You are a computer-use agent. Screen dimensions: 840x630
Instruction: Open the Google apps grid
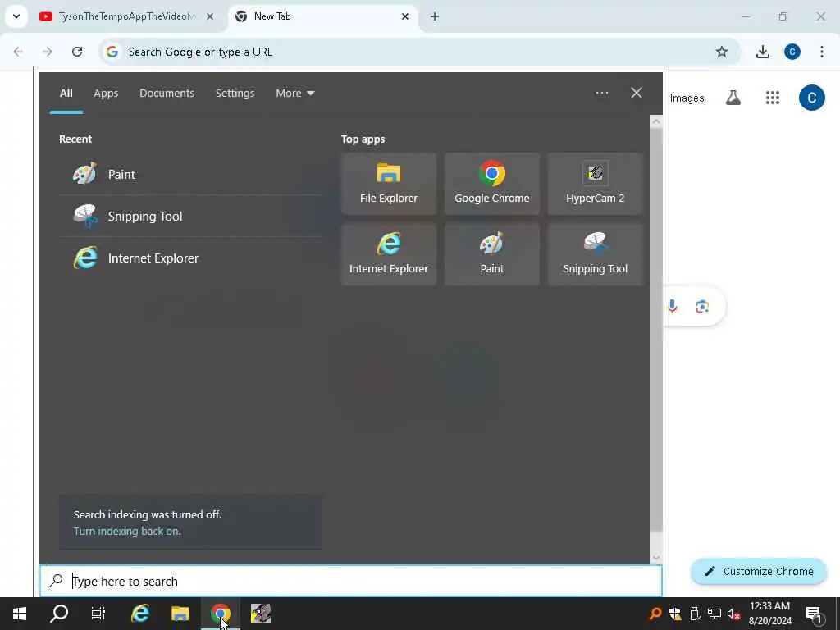click(x=773, y=98)
